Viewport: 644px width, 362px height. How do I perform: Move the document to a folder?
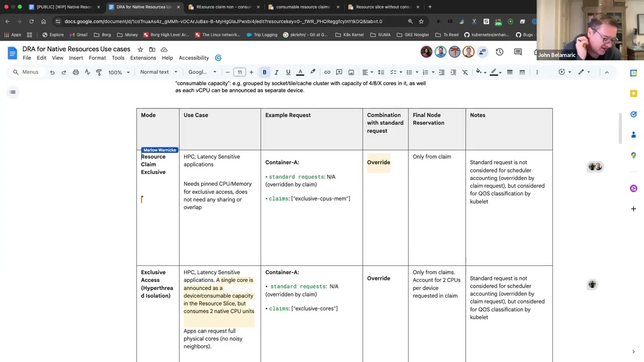point(152,49)
